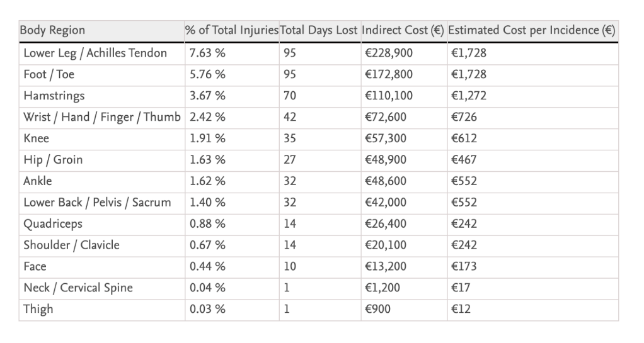Select the Lower Back / Pelvis / Sacrum cell

tap(97, 203)
